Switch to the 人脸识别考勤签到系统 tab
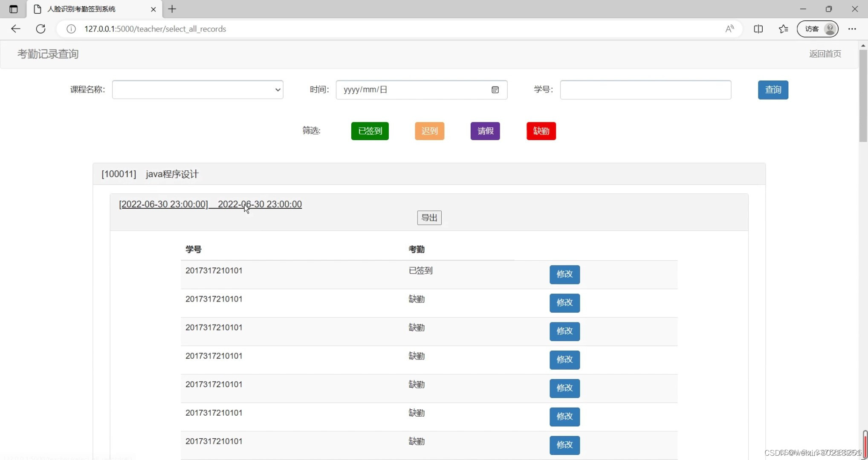This screenshot has height=460, width=868. coord(81,9)
